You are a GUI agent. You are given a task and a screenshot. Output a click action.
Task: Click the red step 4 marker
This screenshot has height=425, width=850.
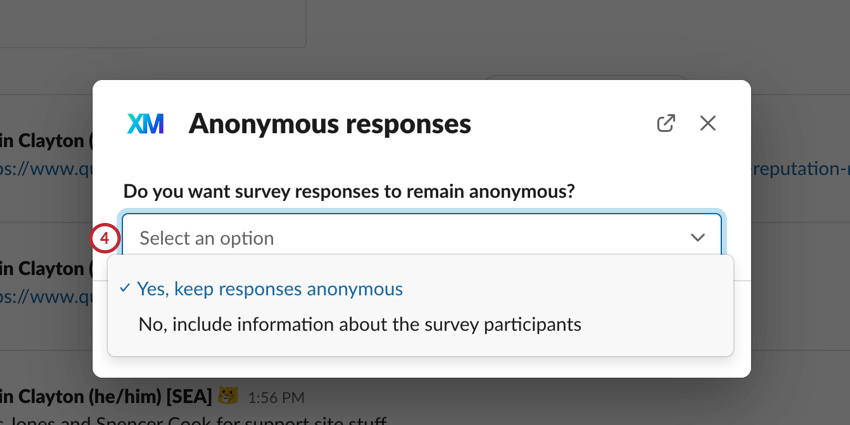point(105,238)
